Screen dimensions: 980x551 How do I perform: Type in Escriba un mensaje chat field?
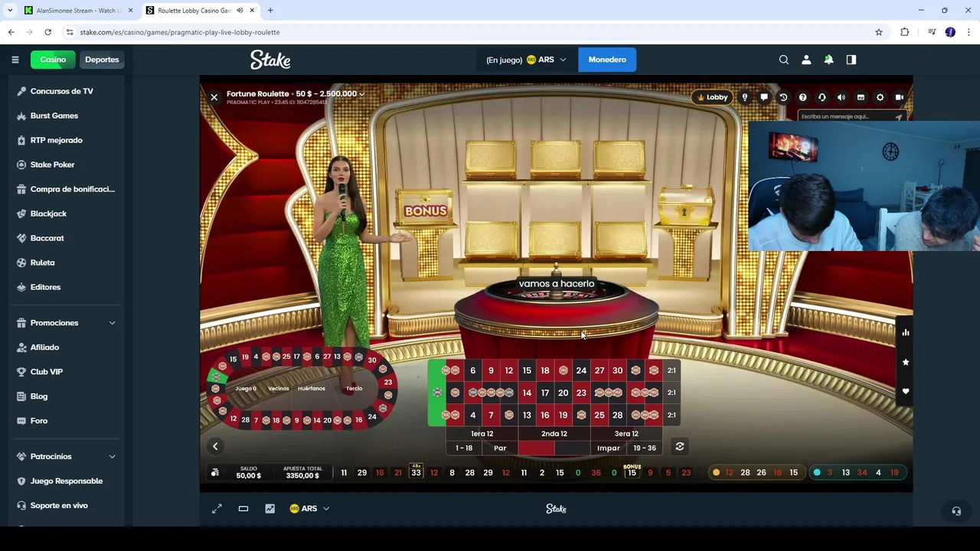click(x=845, y=116)
